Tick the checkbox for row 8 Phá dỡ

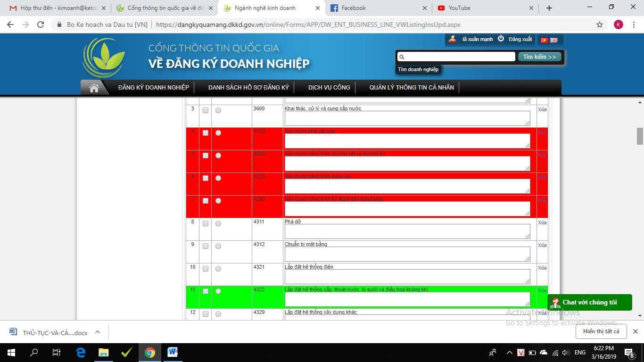[206, 223]
